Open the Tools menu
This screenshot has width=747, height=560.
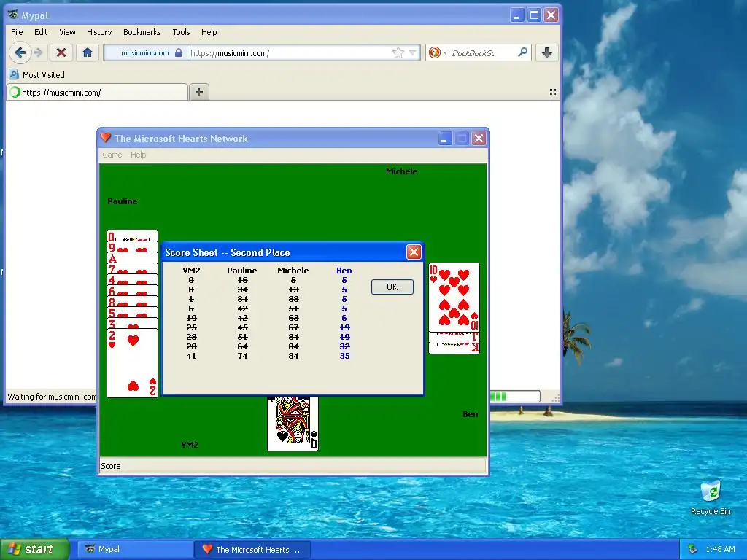(181, 32)
